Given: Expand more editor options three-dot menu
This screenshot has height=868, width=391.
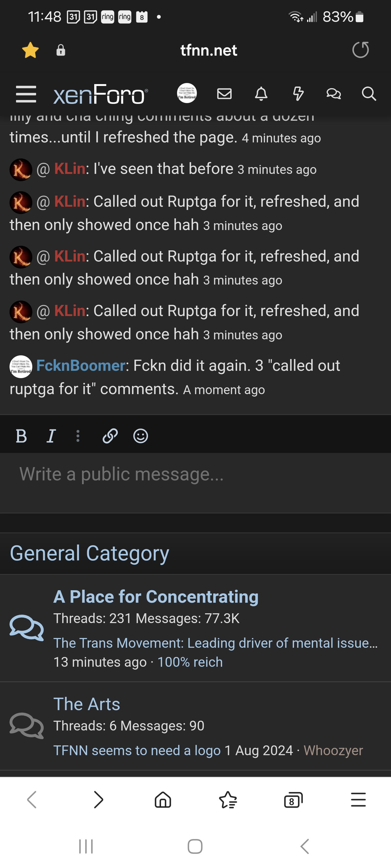Looking at the screenshot, I should [x=78, y=436].
